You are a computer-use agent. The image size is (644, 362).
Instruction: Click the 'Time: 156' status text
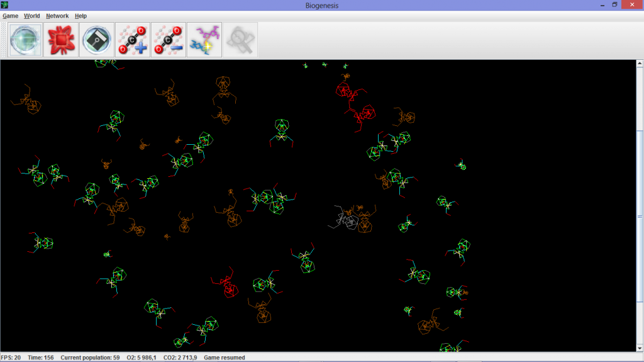tap(41, 358)
